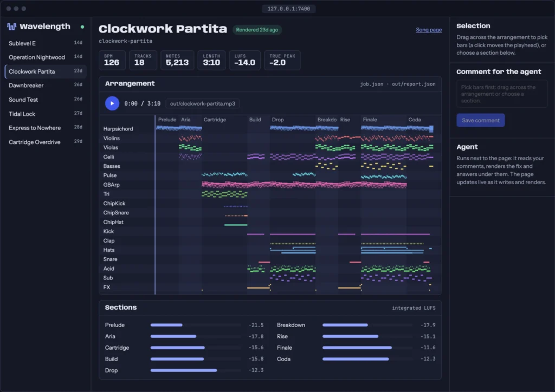The width and height of the screenshot is (555, 392).
Task: Select the Snare track label
Action: (110, 259)
